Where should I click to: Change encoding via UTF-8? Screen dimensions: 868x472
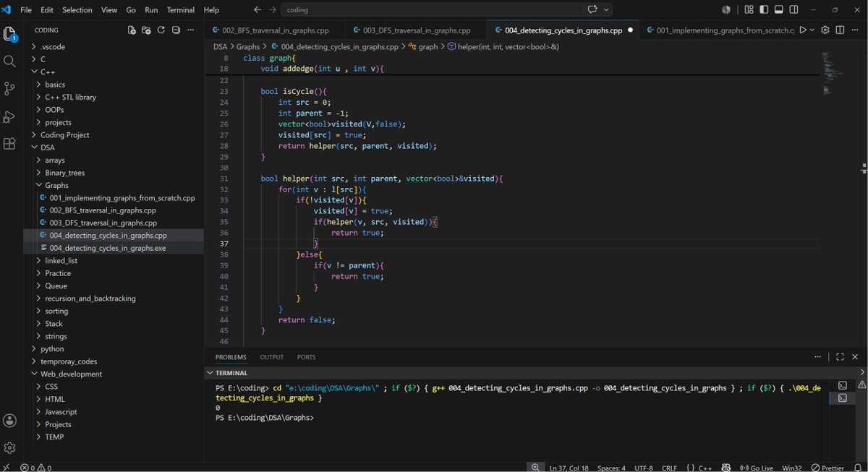pos(644,467)
